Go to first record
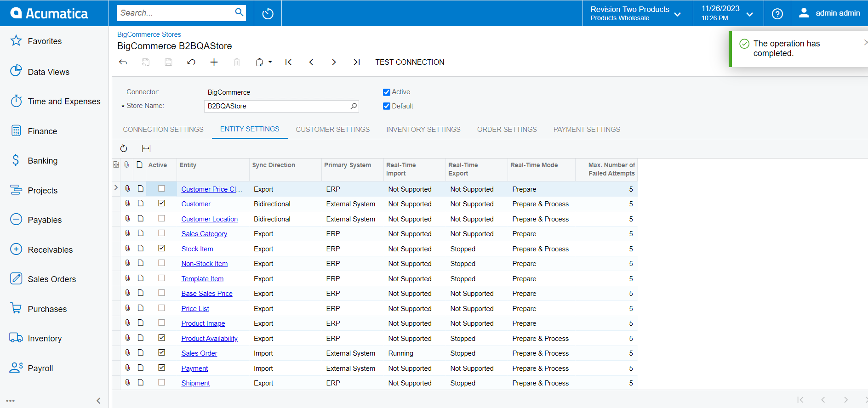868x408 pixels. pyautogui.click(x=288, y=62)
